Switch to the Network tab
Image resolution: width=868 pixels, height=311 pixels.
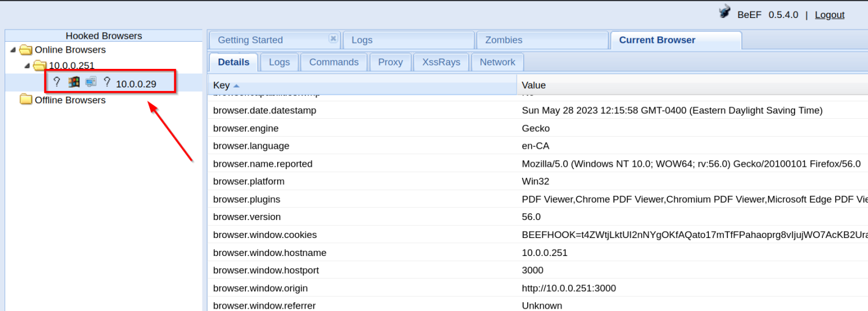[x=497, y=62]
